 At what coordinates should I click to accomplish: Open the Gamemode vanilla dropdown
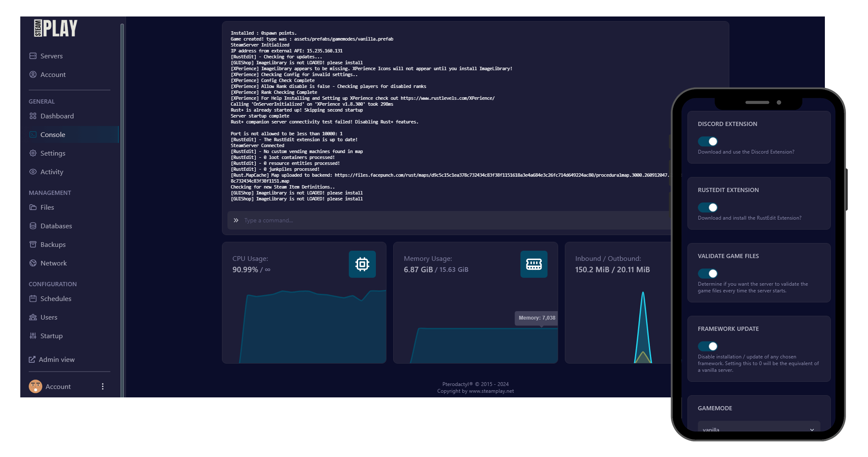(759, 426)
